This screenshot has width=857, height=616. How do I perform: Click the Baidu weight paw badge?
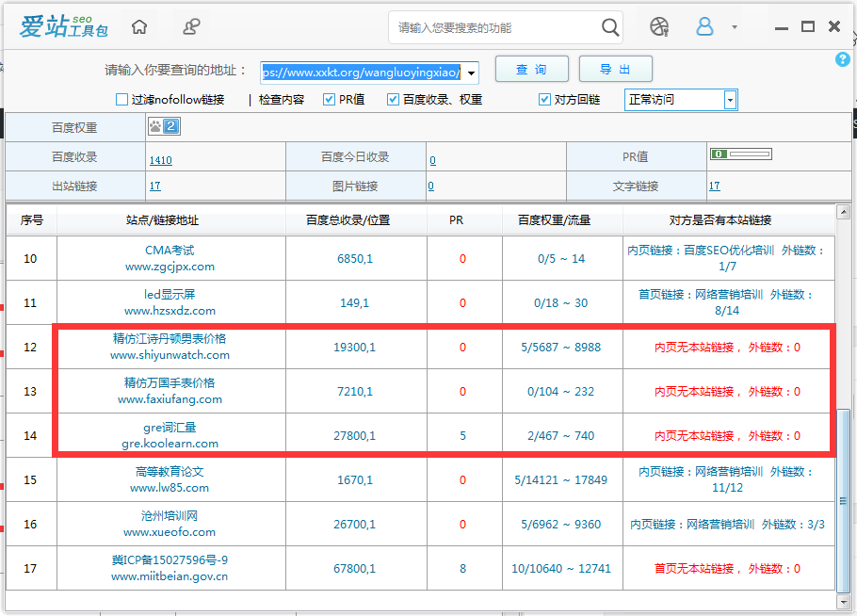click(164, 127)
